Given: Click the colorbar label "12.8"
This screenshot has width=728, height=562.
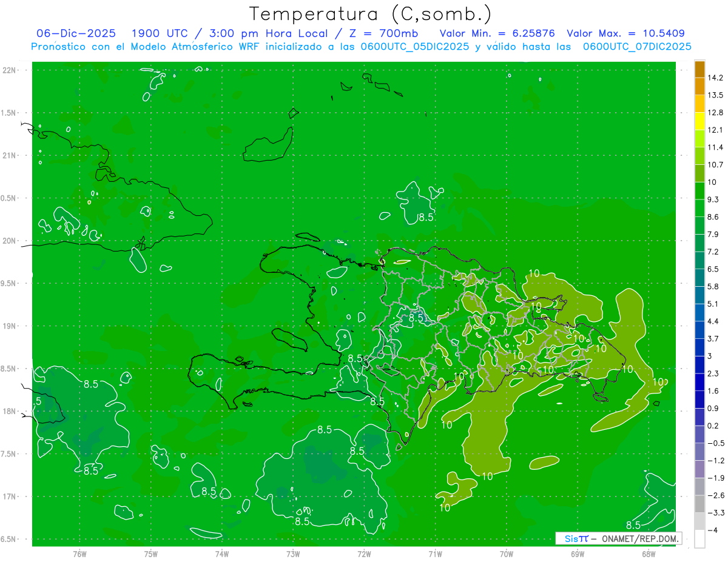Looking at the screenshot, I should pyautogui.click(x=715, y=113).
